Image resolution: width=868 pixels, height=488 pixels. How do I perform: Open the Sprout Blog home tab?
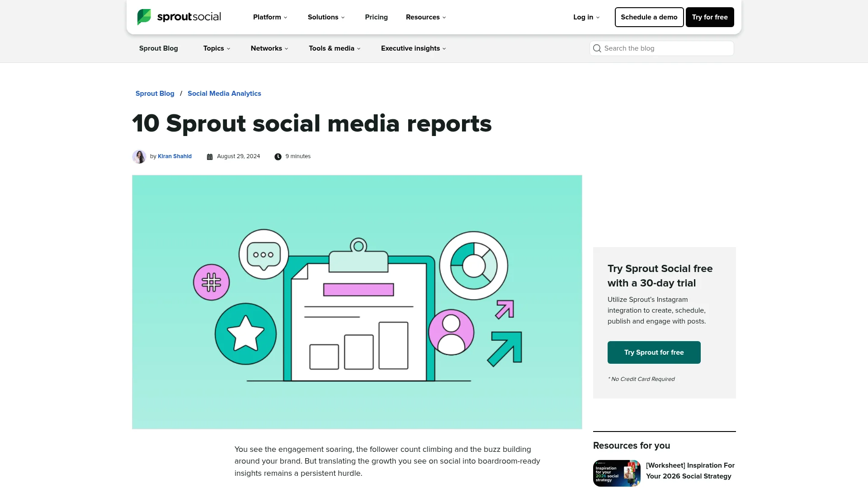[x=159, y=48]
